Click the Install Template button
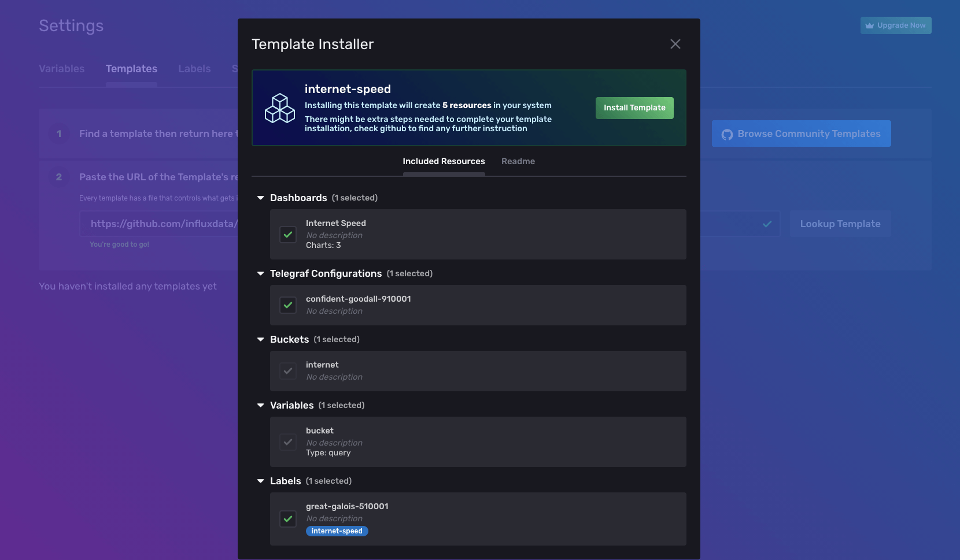 point(634,107)
